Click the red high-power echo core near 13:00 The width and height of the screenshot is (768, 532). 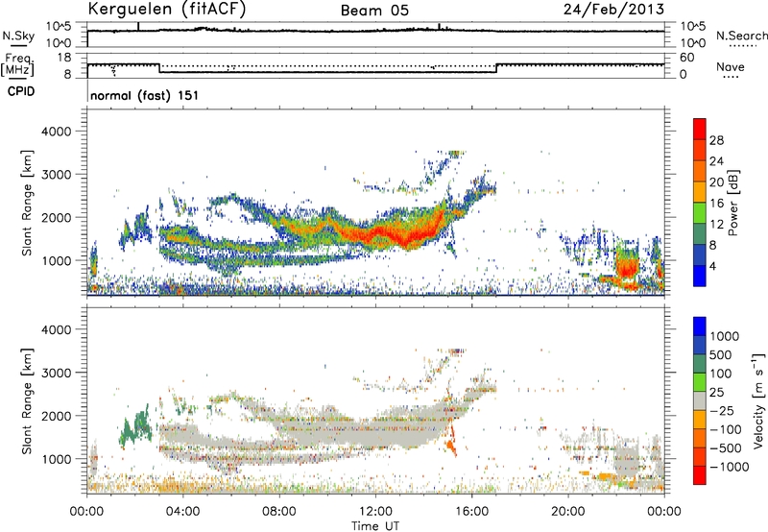(x=404, y=237)
